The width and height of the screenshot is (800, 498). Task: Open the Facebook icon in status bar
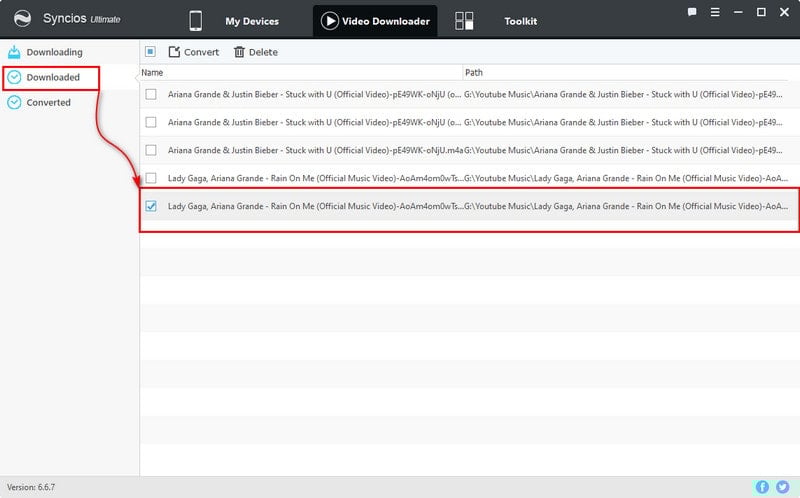tap(762, 487)
